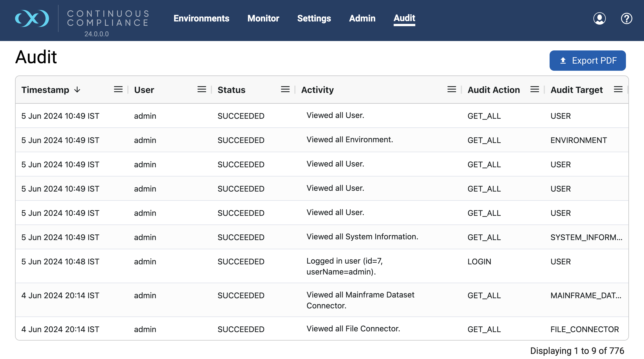The image size is (644, 359).
Task: Open the Monitor section
Action: (263, 18)
